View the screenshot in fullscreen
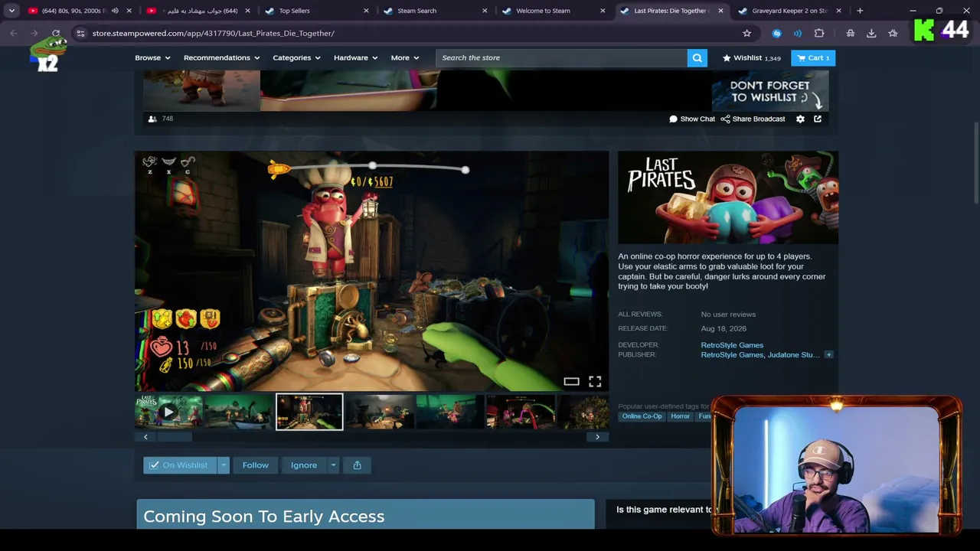980x551 pixels. tap(595, 381)
